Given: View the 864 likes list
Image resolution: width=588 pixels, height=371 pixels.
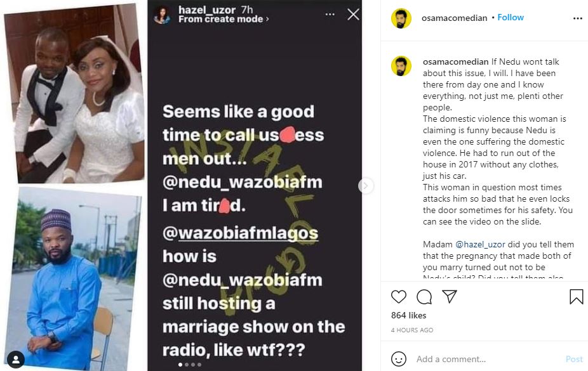Looking at the screenshot, I should pyautogui.click(x=408, y=315).
